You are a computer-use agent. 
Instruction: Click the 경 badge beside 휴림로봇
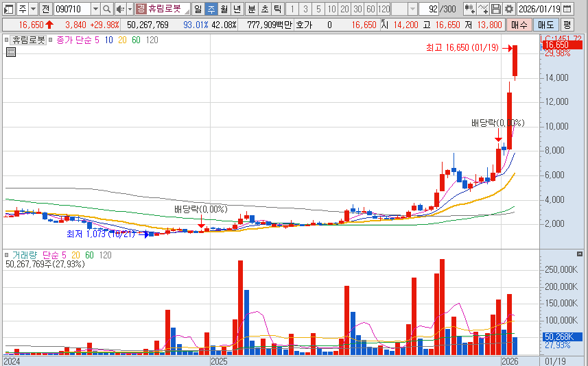[x=141, y=9]
